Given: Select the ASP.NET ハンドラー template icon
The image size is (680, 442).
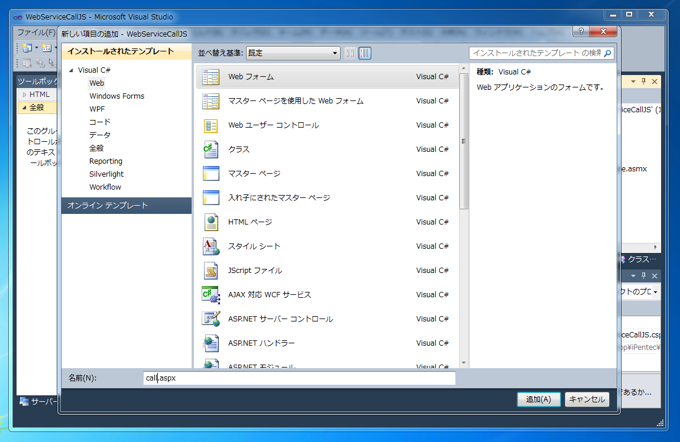Looking at the screenshot, I should 211,343.
